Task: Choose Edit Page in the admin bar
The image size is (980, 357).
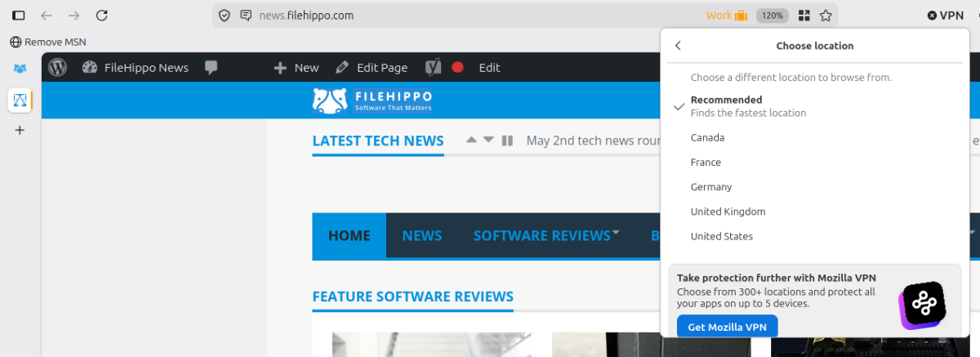Action: pos(372,68)
